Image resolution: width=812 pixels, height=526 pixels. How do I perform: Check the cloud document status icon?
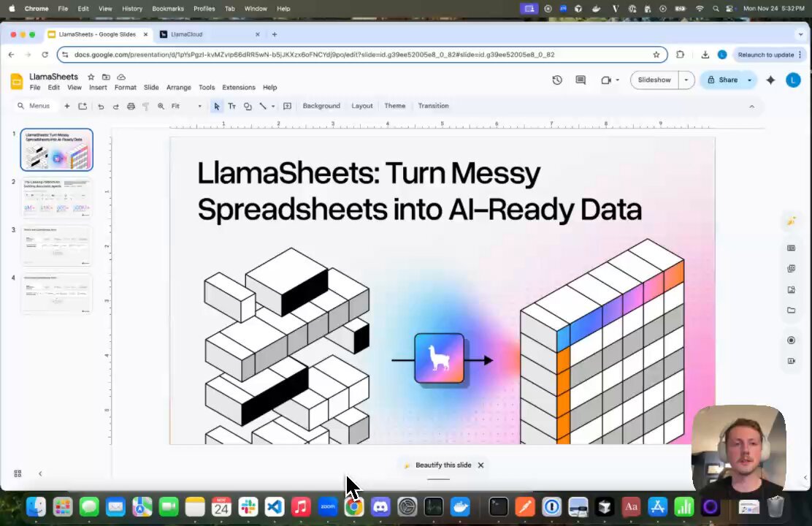pos(121,77)
